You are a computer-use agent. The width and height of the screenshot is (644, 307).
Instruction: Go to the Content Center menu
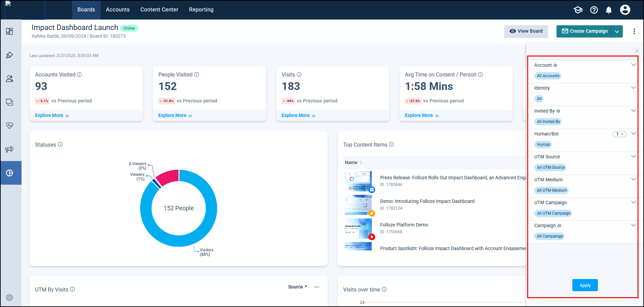pos(159,10)
